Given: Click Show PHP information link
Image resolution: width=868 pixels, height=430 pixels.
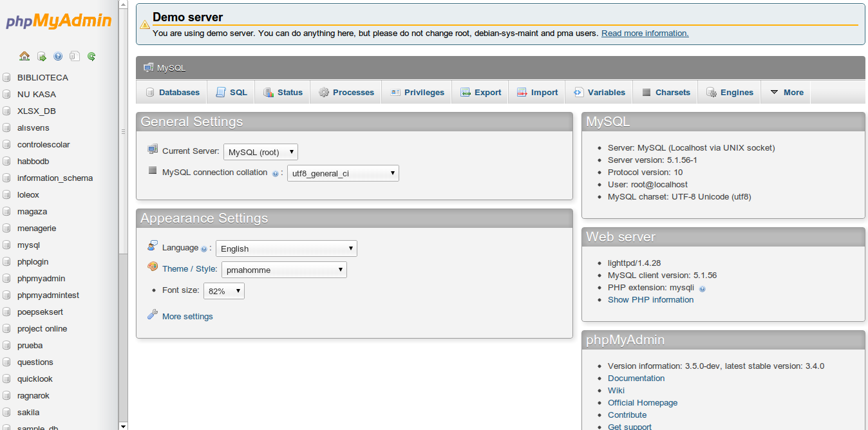Looking at the screenshot, I should 650,299.
